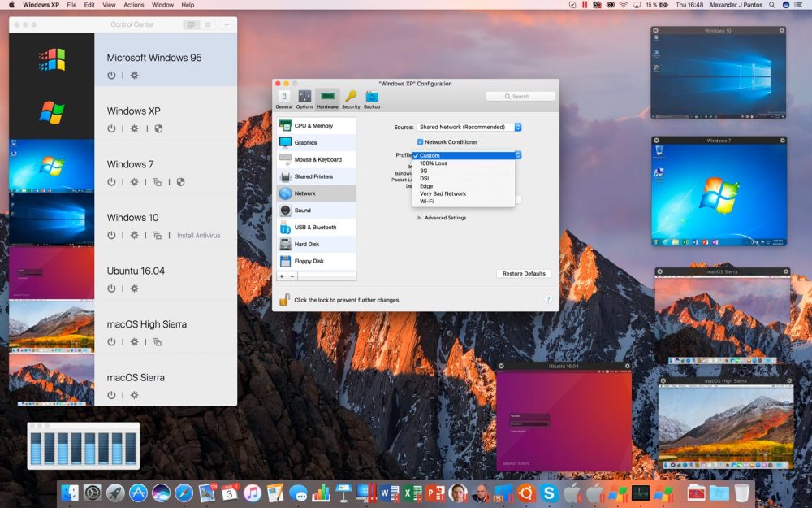The image size is (812, 508).
Task: Switch Control Center to list view
Action: [x=192, y=24]
